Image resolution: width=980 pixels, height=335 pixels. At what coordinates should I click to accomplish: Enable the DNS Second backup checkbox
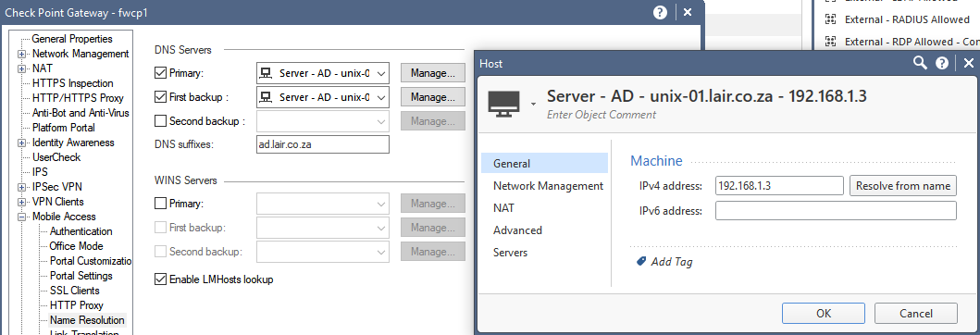pos(160,120)
